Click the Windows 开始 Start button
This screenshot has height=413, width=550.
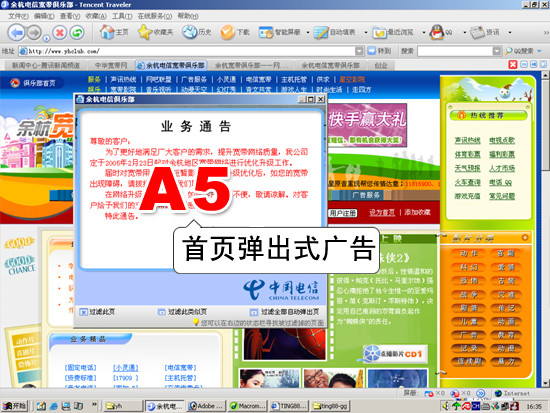pos(14,406)
